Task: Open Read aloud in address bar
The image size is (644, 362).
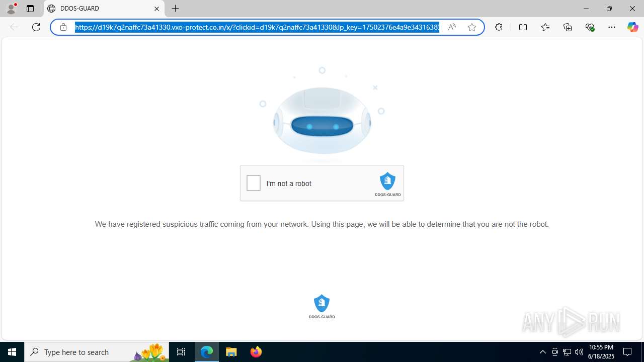Action: pyautogui.click(x=452, y=27)
